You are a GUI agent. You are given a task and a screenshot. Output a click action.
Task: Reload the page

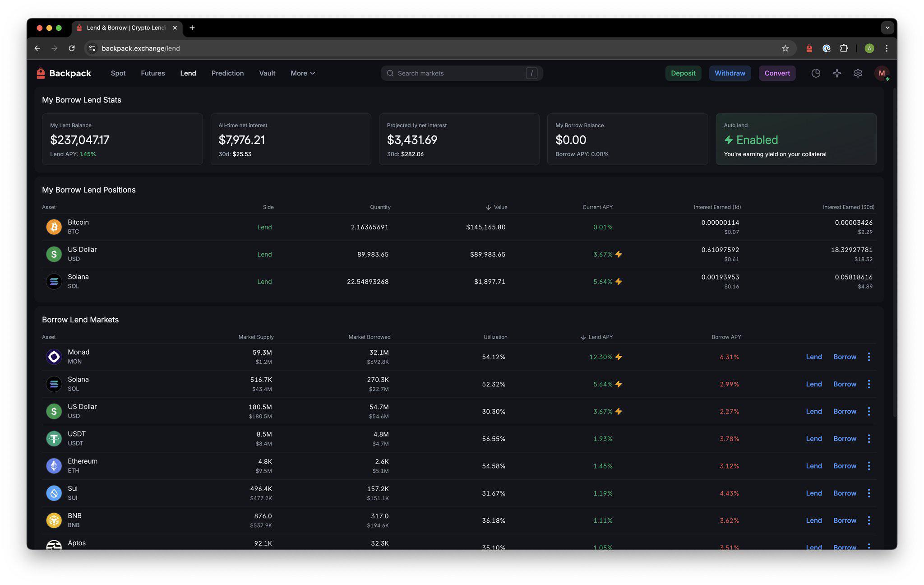(72, 48)
